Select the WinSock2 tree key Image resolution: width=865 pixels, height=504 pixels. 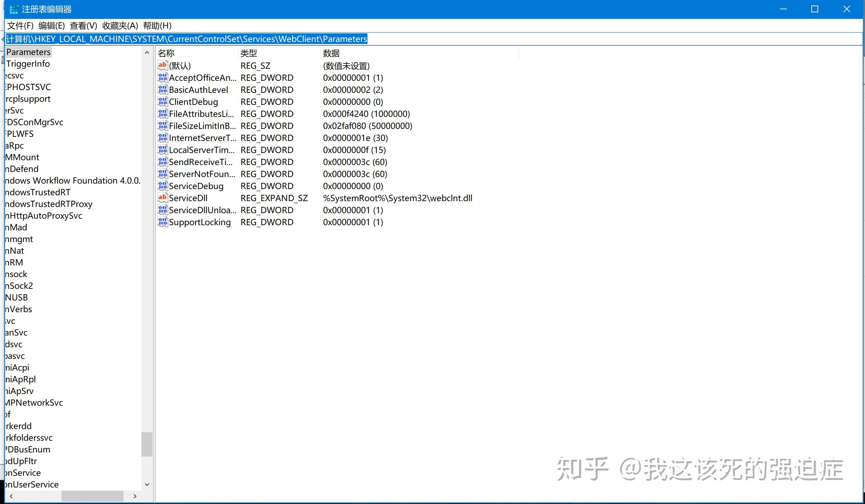click(19, 286)
